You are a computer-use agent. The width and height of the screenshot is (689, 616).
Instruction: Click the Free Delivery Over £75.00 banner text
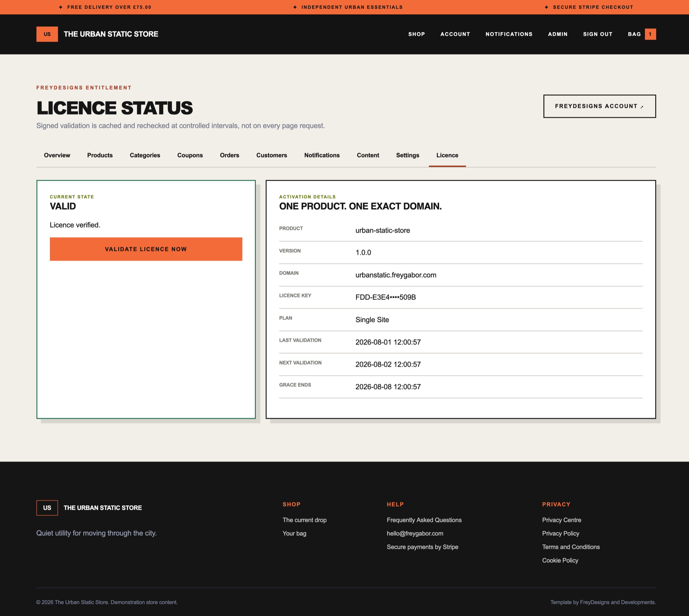[x=109, y=7]
